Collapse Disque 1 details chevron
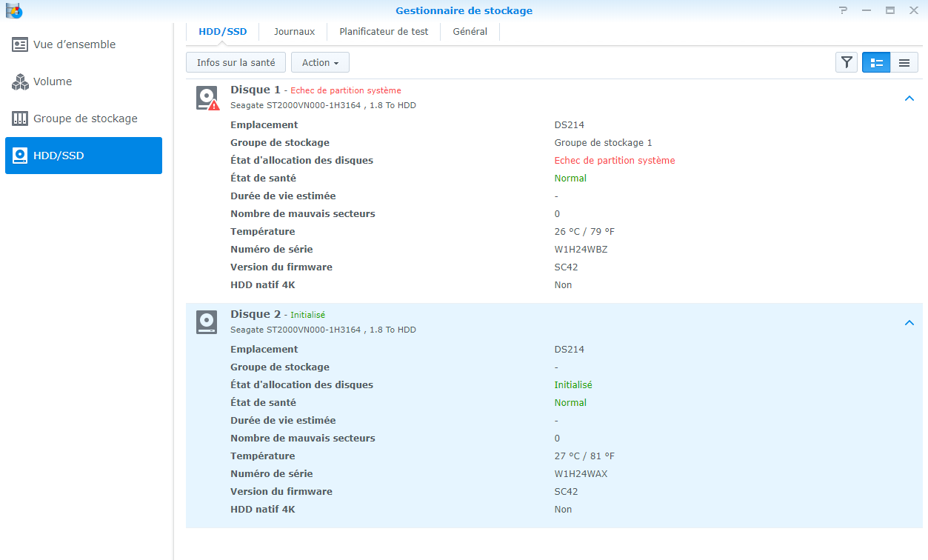The height and width of the screenshot is (560, 928). [909, 99]
